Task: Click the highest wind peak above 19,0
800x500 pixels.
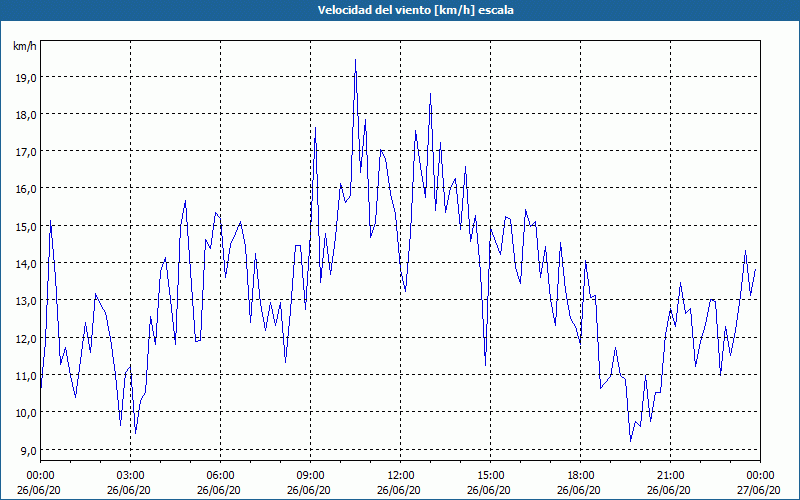Action: [355, 60]
